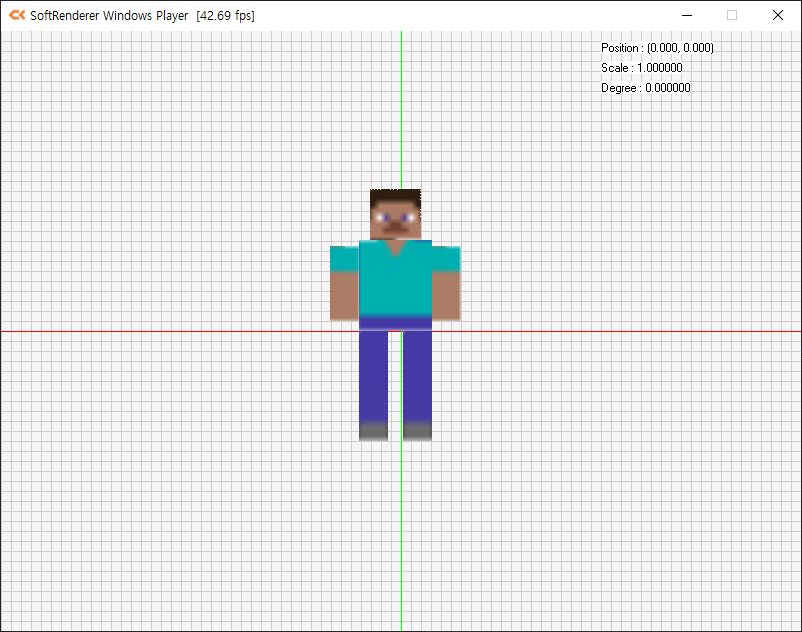Minimize the SoftRenderer player window
The image size is (802, 632).
click(686, 15)
